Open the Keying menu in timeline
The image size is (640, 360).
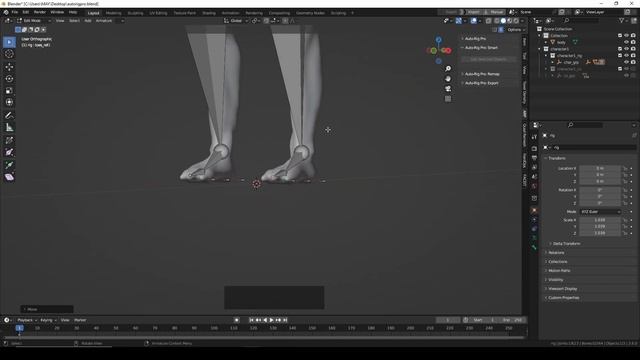[48, 320]
